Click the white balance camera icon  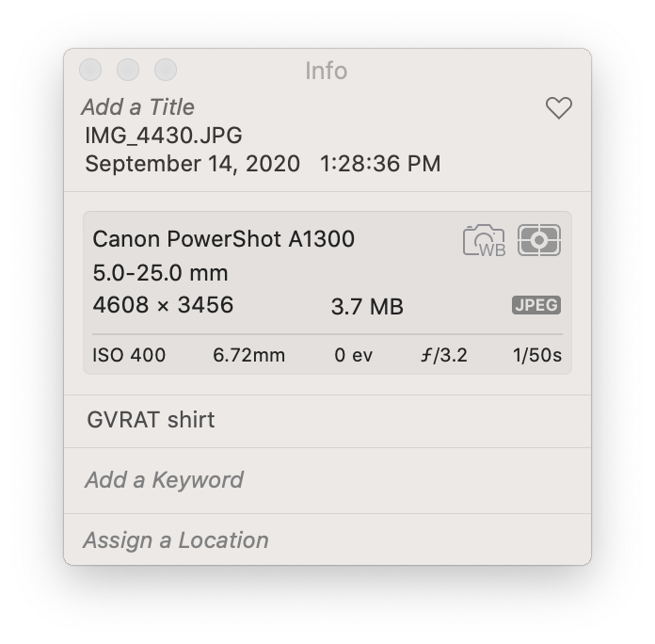(x=484, y=240)
